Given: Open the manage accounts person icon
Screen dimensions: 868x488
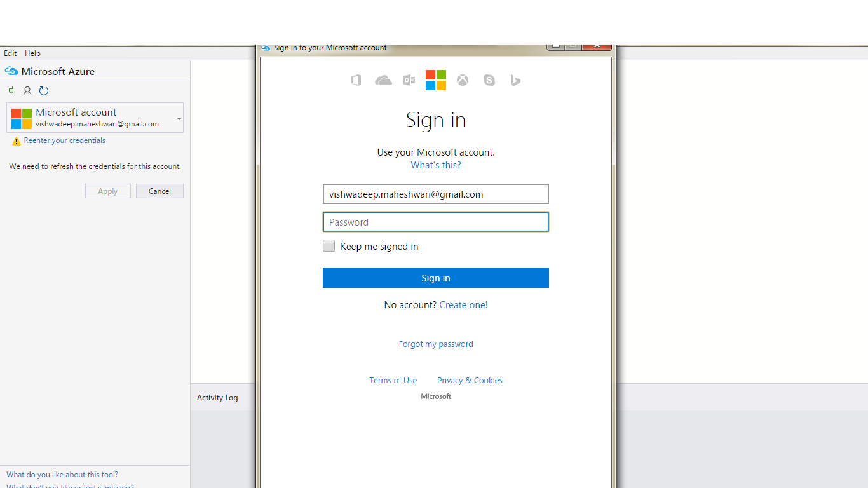Looking at the screenshot, I should 27,91.
